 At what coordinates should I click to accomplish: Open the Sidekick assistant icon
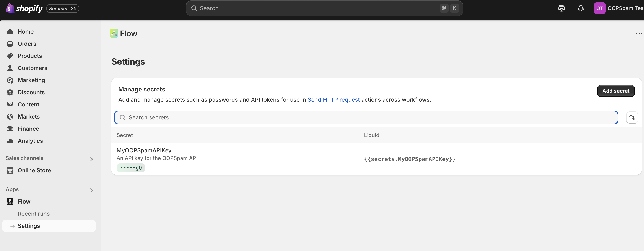(x=561, y=8)
